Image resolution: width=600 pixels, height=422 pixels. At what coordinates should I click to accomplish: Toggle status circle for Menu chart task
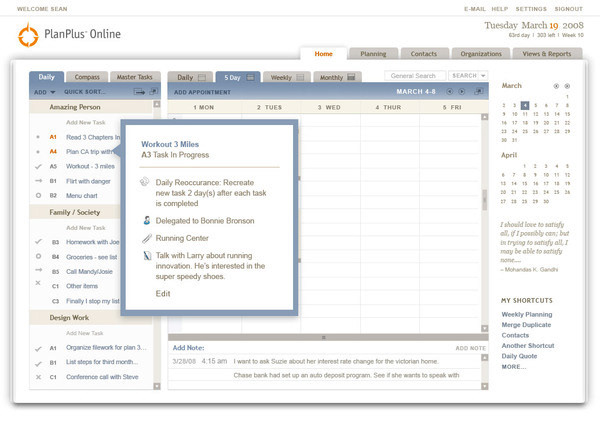pyautogui.click(x=38, y=196)
